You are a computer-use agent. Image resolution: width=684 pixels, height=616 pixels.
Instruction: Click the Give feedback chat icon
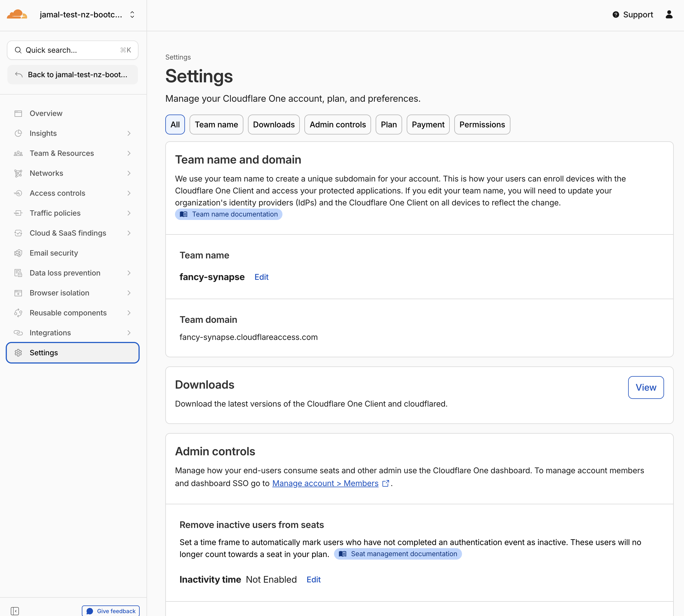90,611
